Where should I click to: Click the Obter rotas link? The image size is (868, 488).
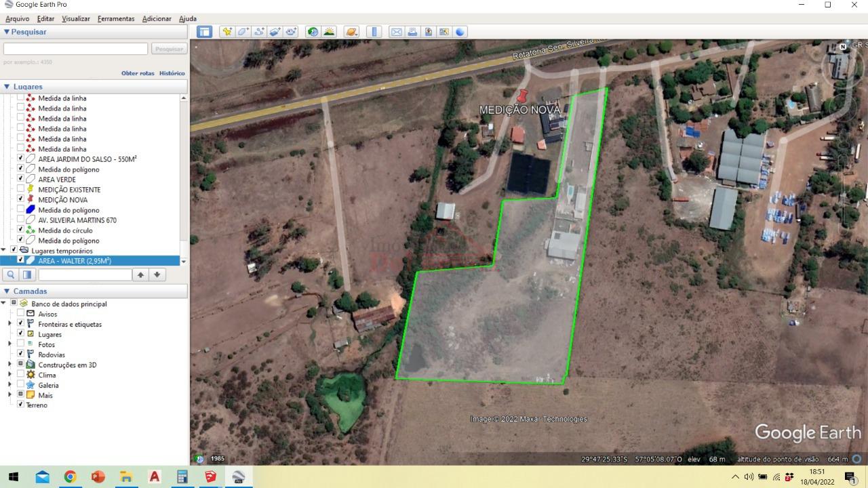point(138,73)
